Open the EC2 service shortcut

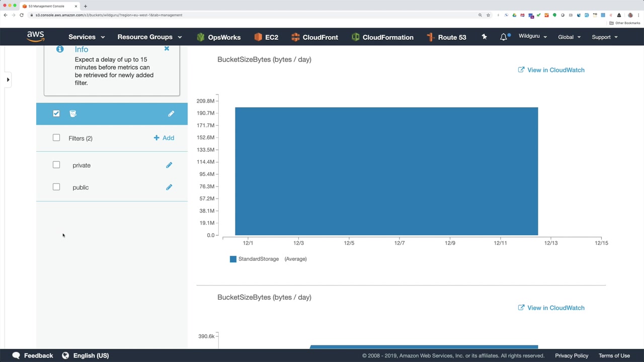(266, 37)
